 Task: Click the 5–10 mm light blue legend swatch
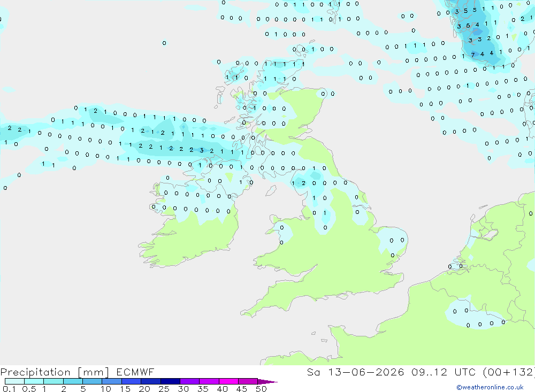(92, 381)
